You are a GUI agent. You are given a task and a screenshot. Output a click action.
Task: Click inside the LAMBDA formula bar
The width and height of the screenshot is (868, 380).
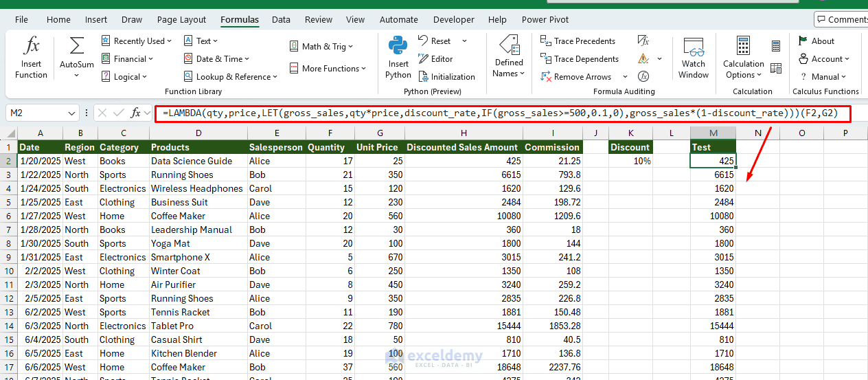point(503,113)
